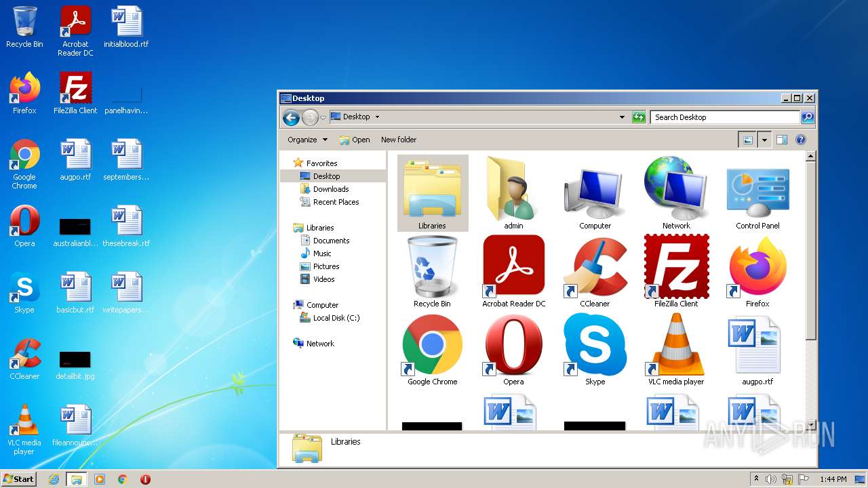Click Acrobat Reader DC desktop shortcut
Image resolution: width=868 pixels, height=488 pixels.
coord(75,30)
